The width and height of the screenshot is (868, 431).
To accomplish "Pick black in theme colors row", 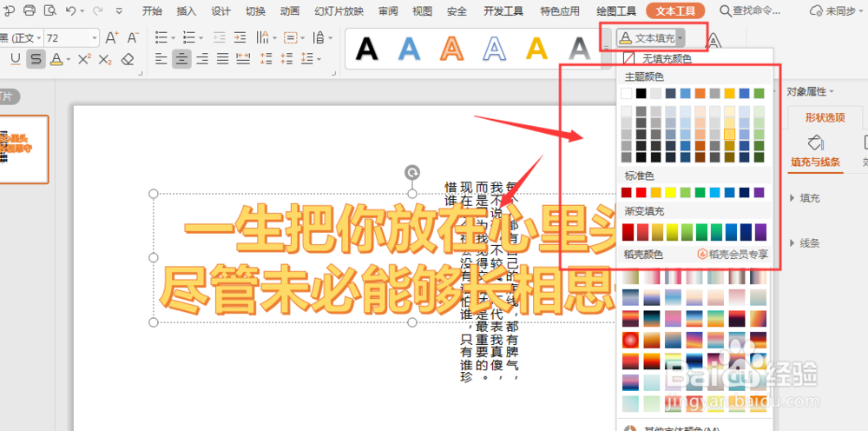I will pyautogui.click(x=641, y=93).
